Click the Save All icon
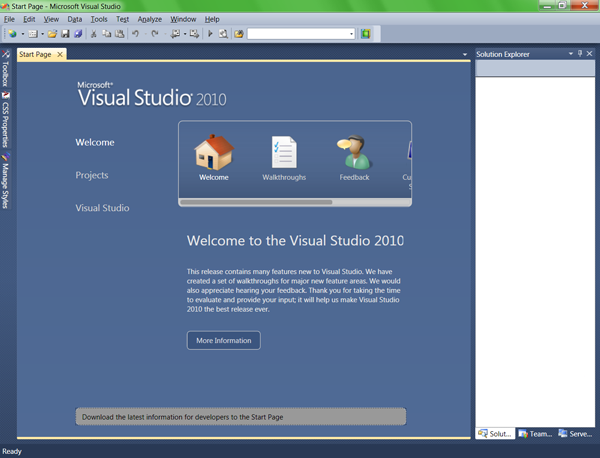This screenshot has height=458, width=600. click(x=78, y=34)
